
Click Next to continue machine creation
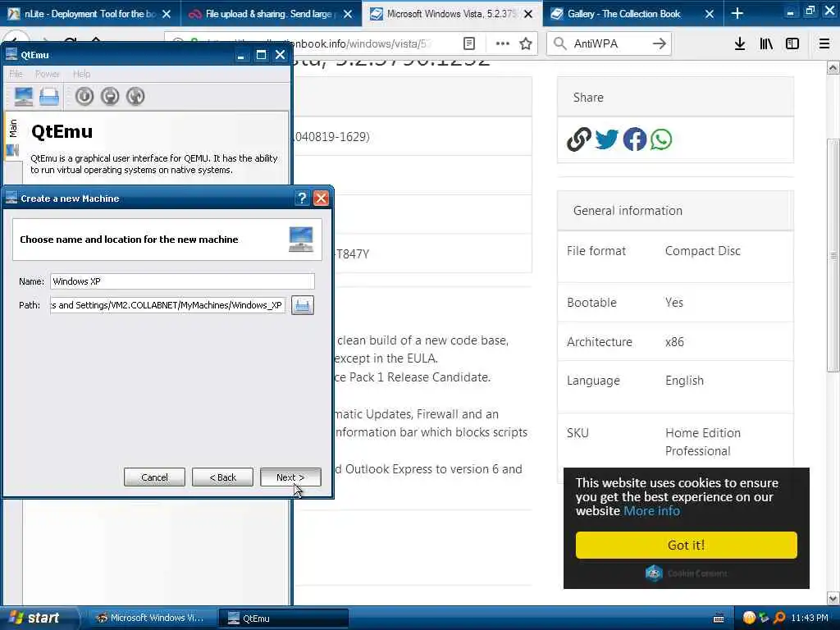point(290,477)
